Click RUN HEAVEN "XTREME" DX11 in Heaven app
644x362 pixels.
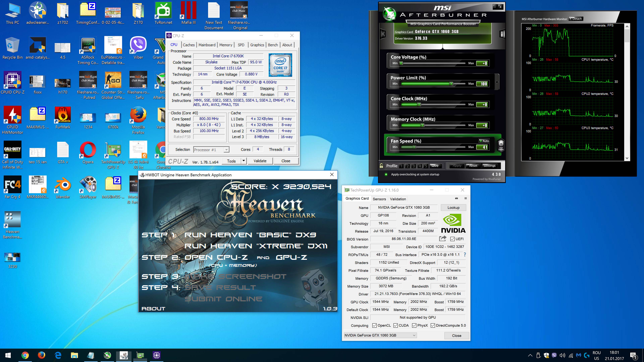pyautogui.click(x=256, y=246)
